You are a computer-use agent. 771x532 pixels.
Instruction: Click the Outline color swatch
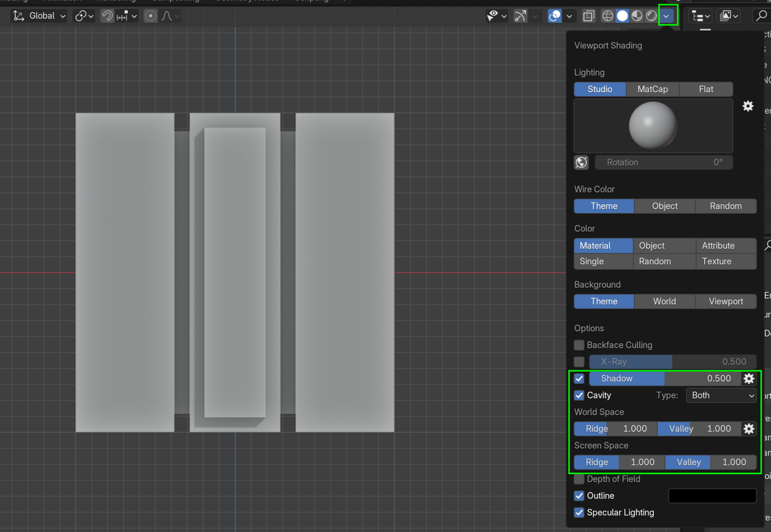point(712,496)
